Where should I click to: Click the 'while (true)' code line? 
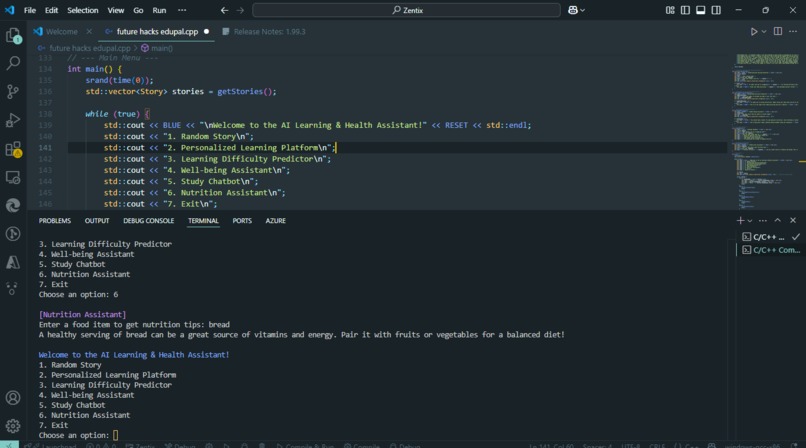click(x=117, y=114)
